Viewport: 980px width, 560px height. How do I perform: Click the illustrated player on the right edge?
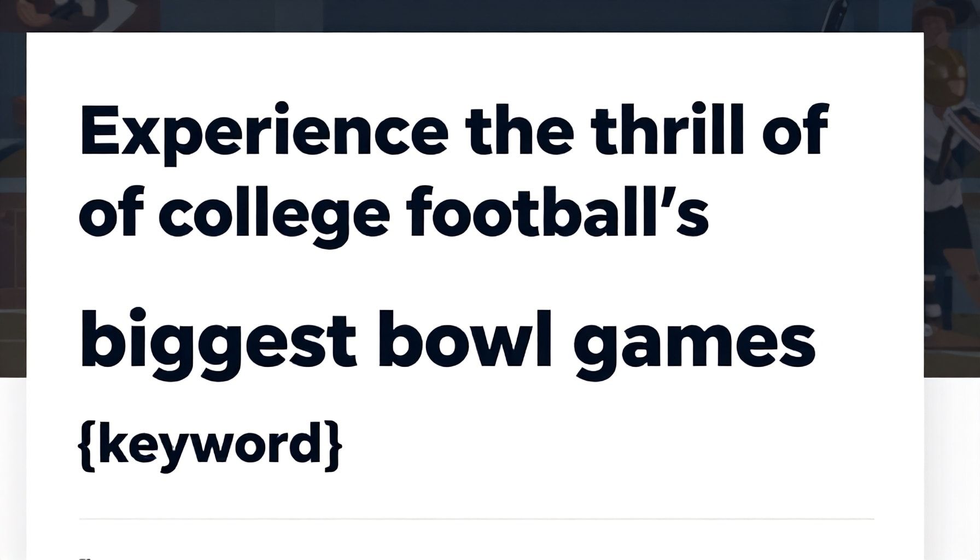click(x=952, y=219)
